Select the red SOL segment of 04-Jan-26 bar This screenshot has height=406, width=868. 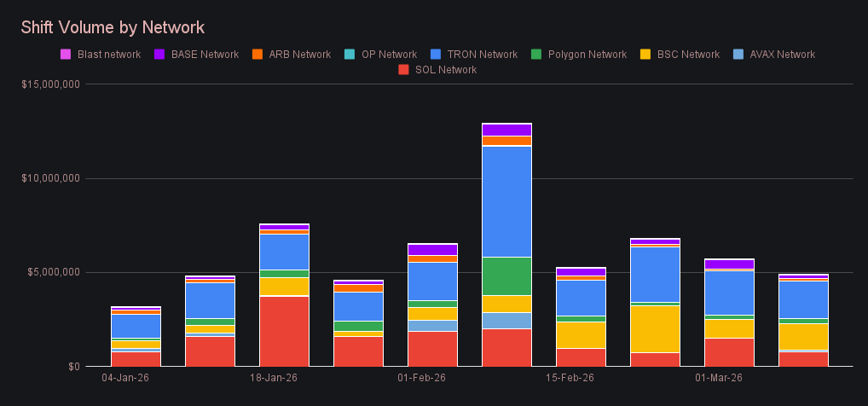coord(136,358)
